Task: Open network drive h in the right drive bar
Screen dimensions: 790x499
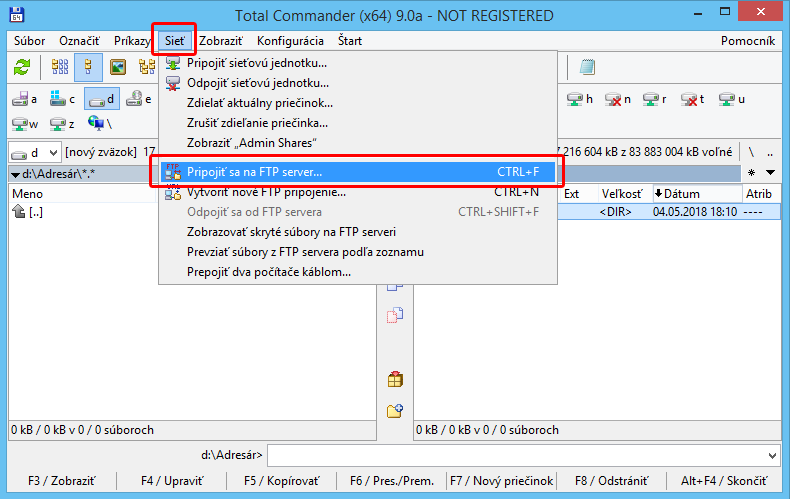Action: 580,99
